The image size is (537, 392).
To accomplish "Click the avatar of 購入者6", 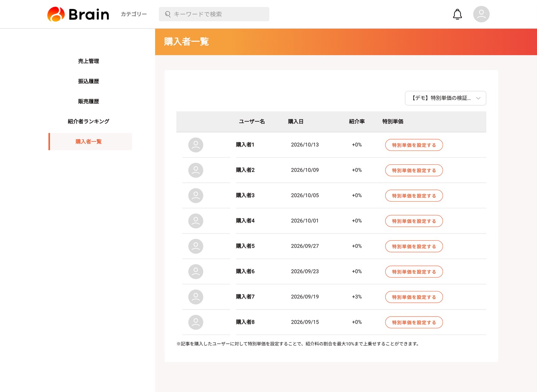I will (196, 272).
